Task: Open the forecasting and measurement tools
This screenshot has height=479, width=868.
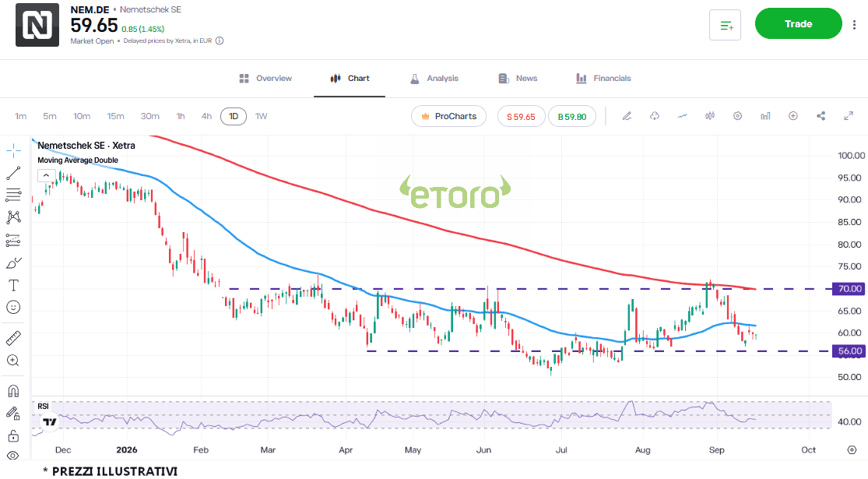Action: (x=13, y=240)
